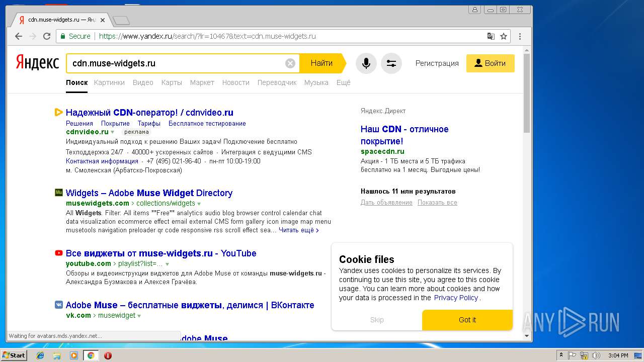
Task: Open Windows Explorer folder from taskbar
Action: pos(57,355)
